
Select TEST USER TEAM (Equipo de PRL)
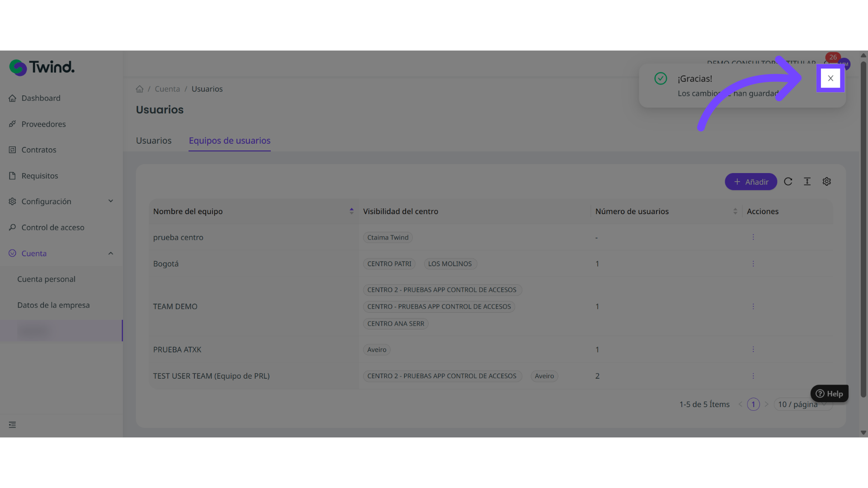point(212,376)
